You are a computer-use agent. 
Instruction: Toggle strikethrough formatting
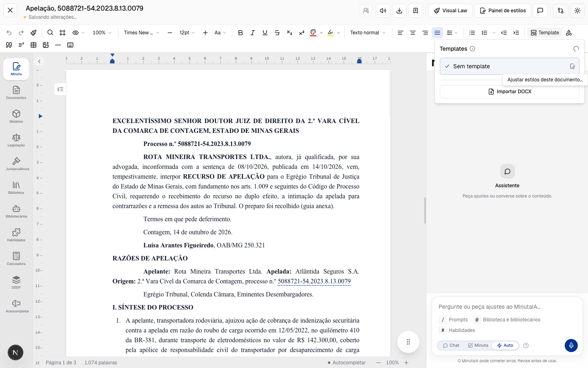tap(277, 33)
